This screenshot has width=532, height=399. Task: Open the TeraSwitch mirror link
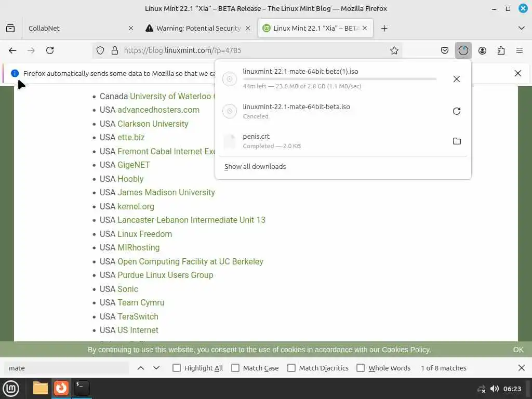pos(138,316)
